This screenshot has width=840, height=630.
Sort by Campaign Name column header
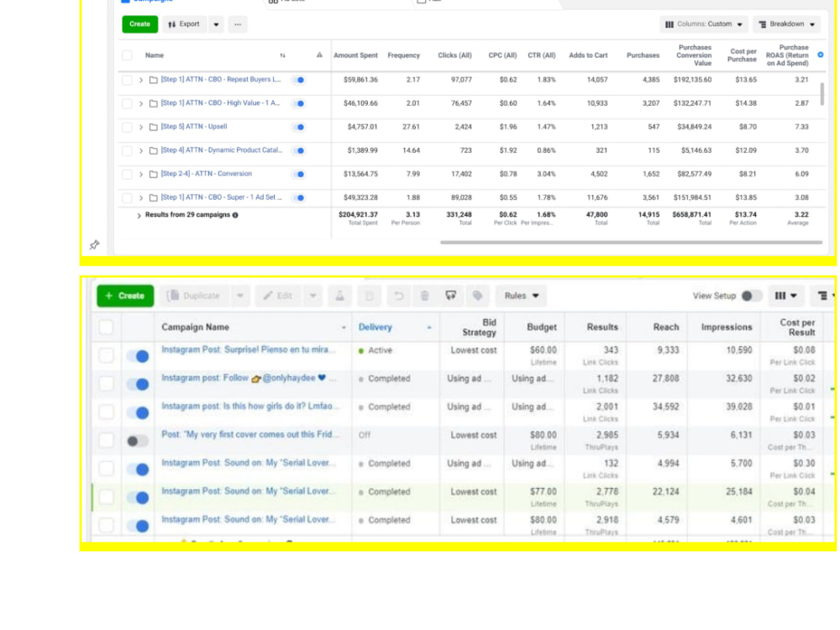pyautogui.click(x=196, y=328)
